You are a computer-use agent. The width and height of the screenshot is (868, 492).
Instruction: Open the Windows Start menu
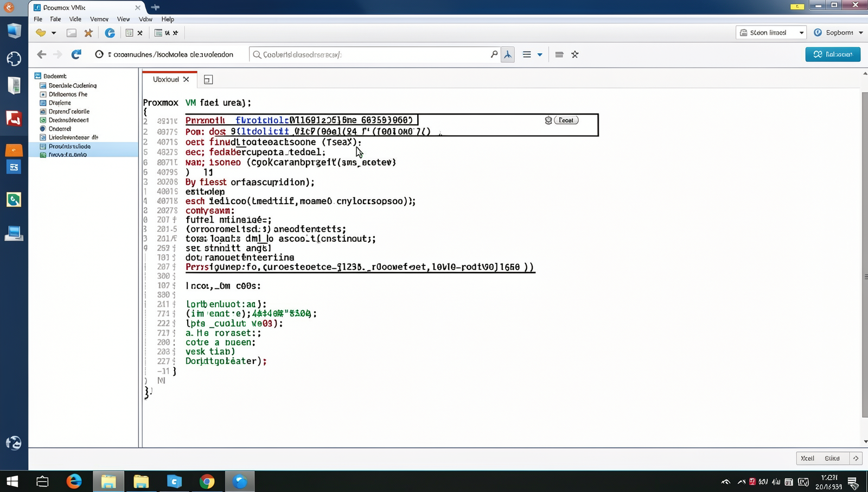[x=12, y=481]
